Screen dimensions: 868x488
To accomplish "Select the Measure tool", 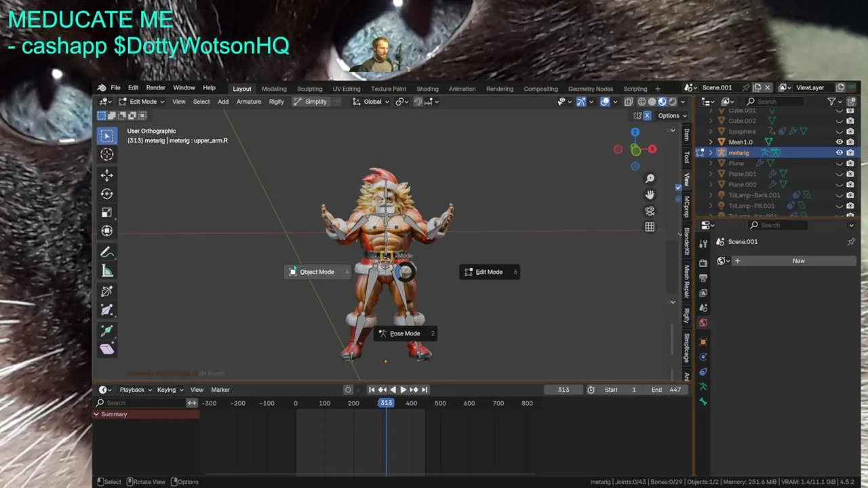I will 106,270.
